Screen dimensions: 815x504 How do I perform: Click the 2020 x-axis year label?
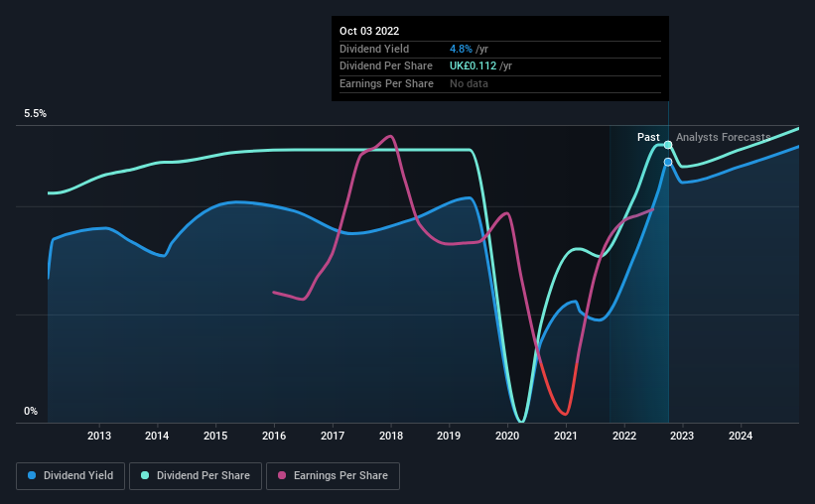[507, 436]
